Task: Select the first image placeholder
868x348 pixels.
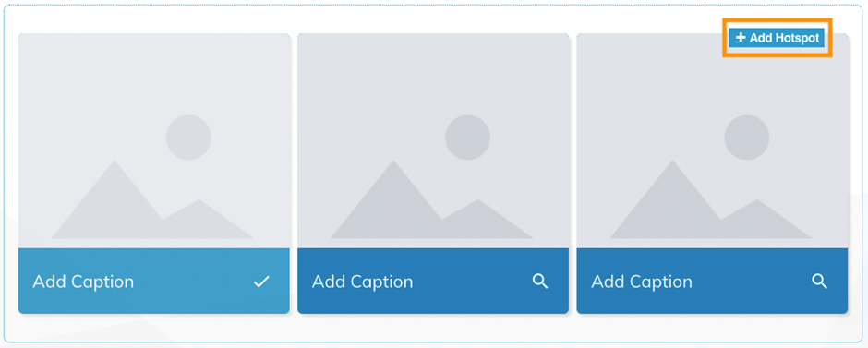Action: (x=154, y=140)
